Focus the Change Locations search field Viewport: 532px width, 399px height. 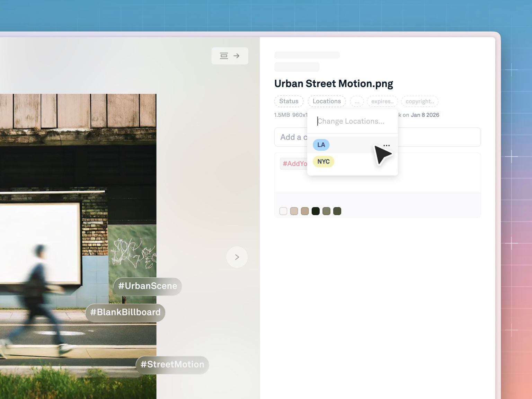[x=352, y=121]
